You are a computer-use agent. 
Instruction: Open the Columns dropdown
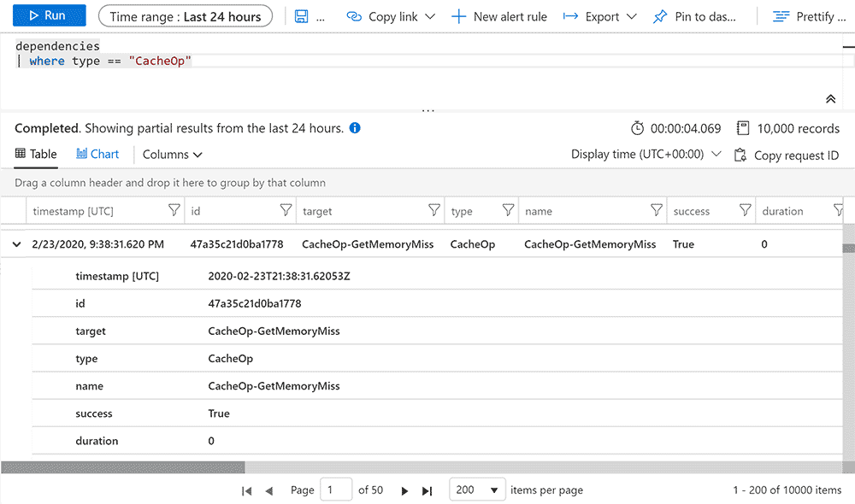[171, 155]
